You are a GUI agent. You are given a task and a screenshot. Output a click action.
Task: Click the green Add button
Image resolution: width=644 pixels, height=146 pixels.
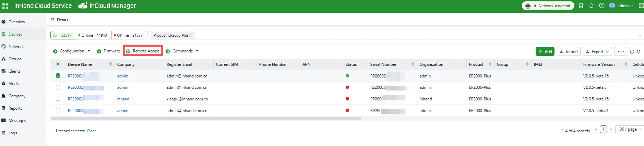[545, 51]
